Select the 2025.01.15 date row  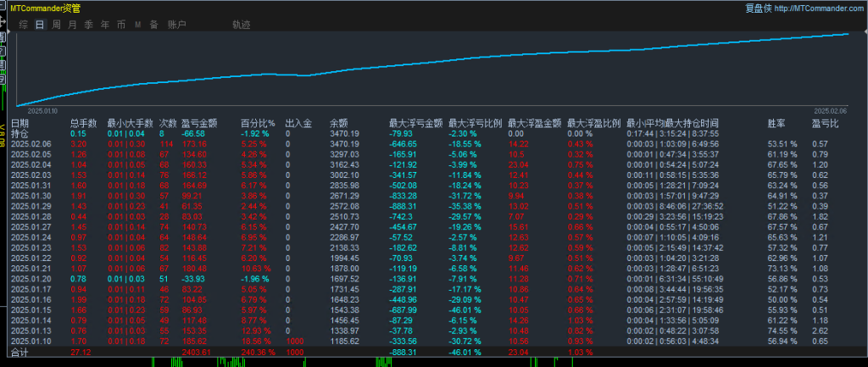(x=32, y=309)
